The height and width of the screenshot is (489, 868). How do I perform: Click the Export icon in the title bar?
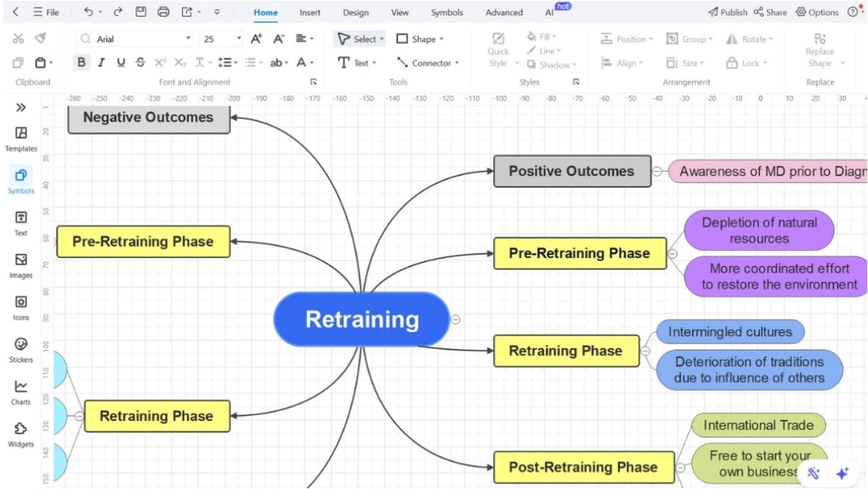point(187,12)
